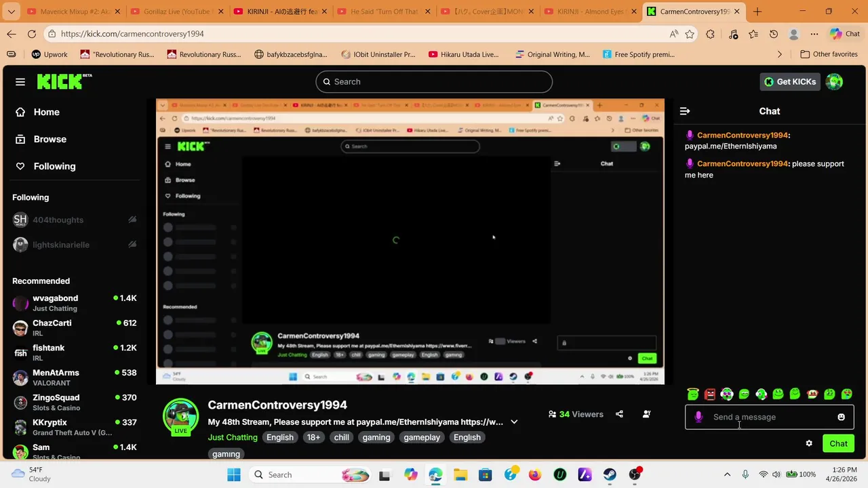Click the stream video player
868x488 pixels.
(410, 242)
